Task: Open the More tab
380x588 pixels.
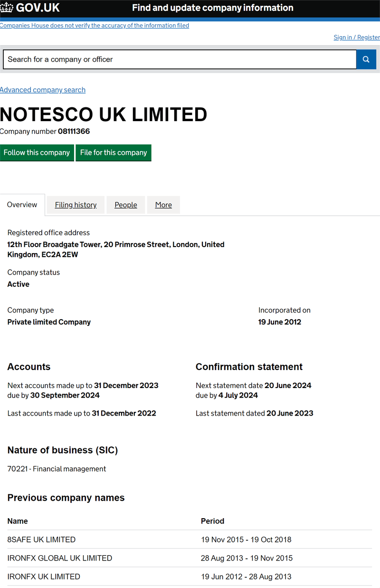Action: (163, 205)
